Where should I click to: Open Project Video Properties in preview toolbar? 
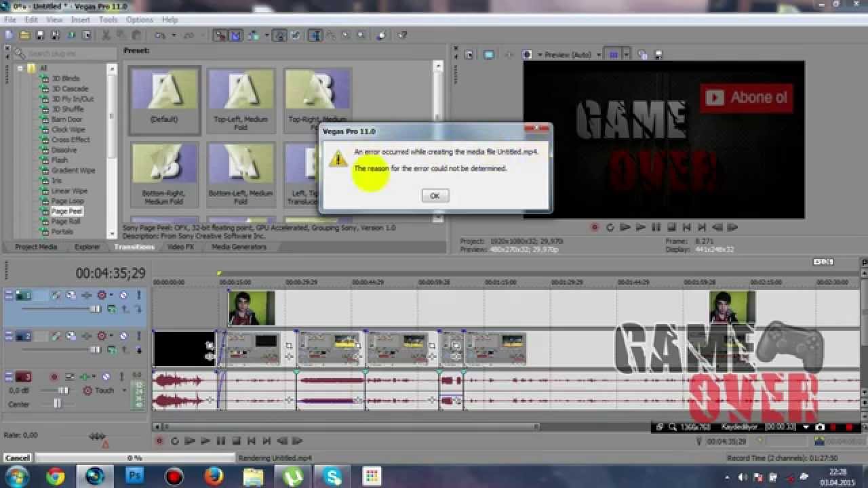pos(469,55)
